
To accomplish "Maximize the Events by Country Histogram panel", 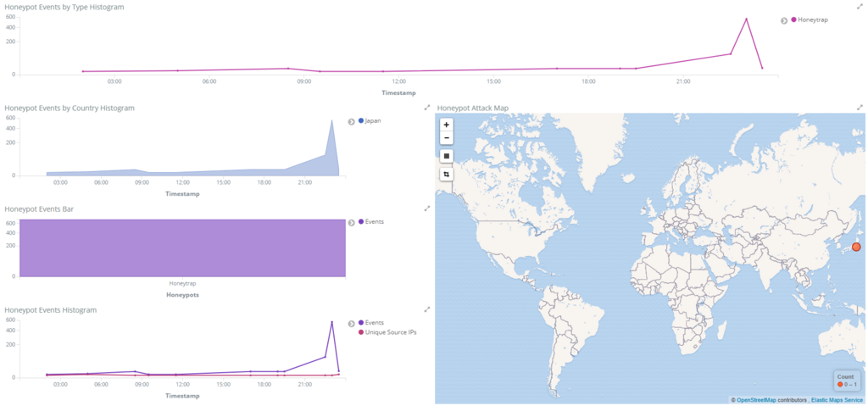I will click(x=427, y=107).
